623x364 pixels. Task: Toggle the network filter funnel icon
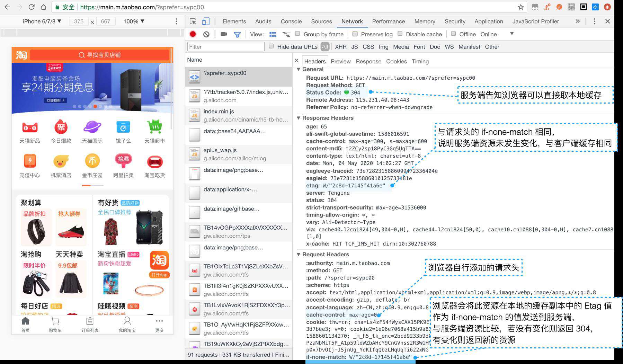(237, 34)
